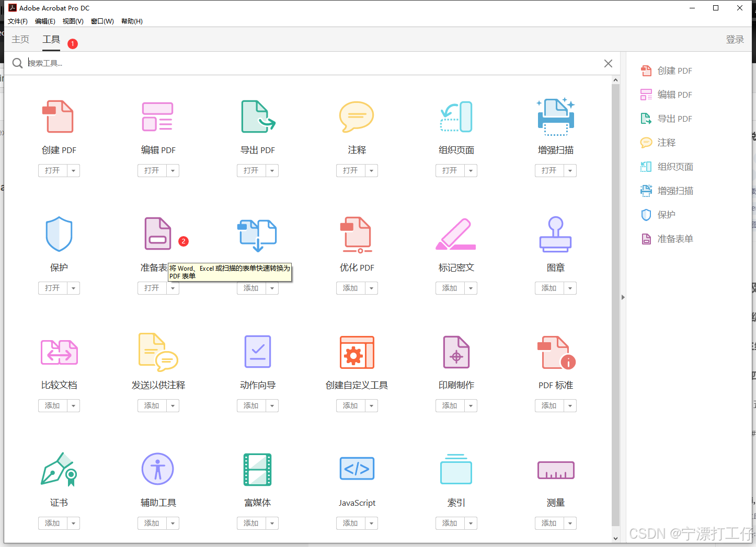Click the 辅助工具 accessibility icon
Viewport: 756px width, 547px height.
(158, 469)
